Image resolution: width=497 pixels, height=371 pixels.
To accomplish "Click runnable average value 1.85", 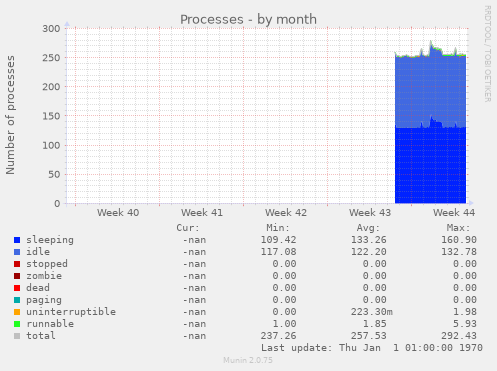I will click(x=375, y=324).
